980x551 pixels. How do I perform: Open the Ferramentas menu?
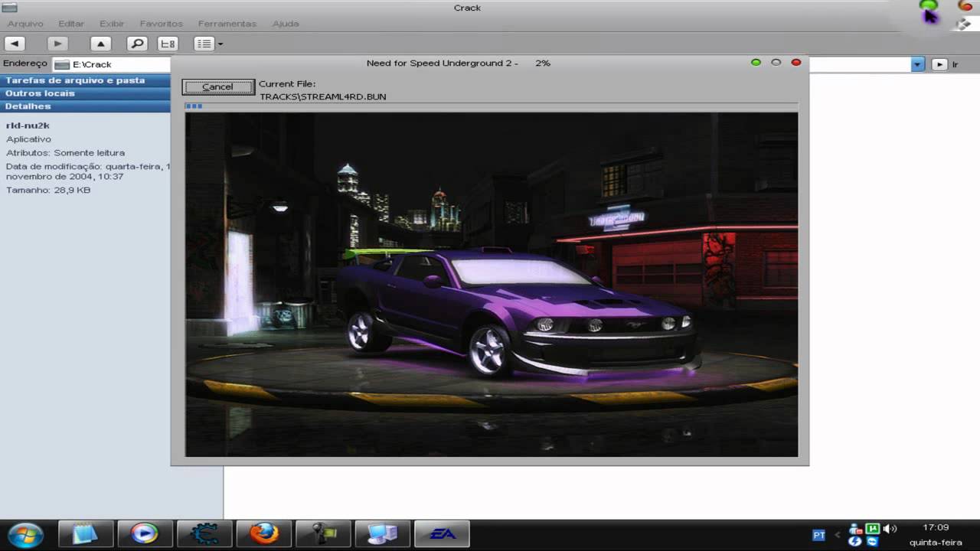click(x=227, y=24)
